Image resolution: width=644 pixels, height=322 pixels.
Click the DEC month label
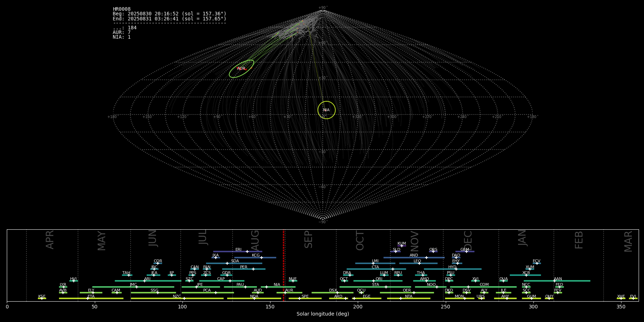[468, 241]
